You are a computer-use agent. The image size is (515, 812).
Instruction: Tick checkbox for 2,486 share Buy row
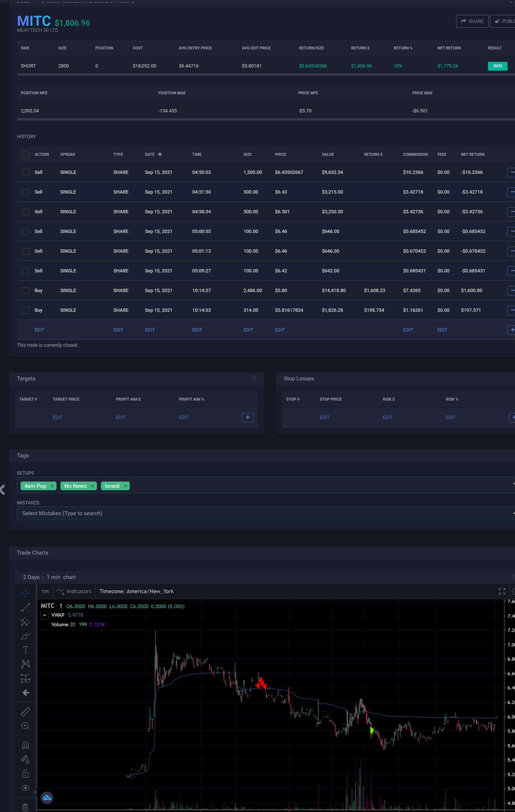(x=26, y=290)
